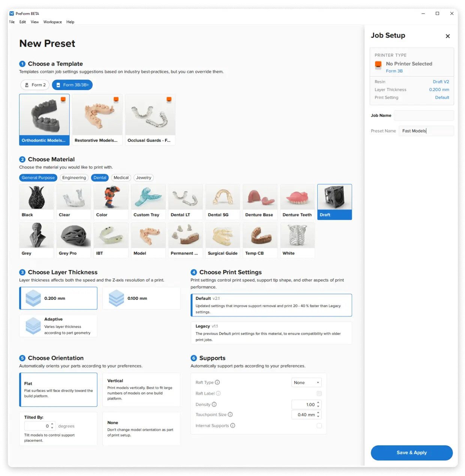
Task: Toggle the General Purpose material filter
Action: click(38, 177)
